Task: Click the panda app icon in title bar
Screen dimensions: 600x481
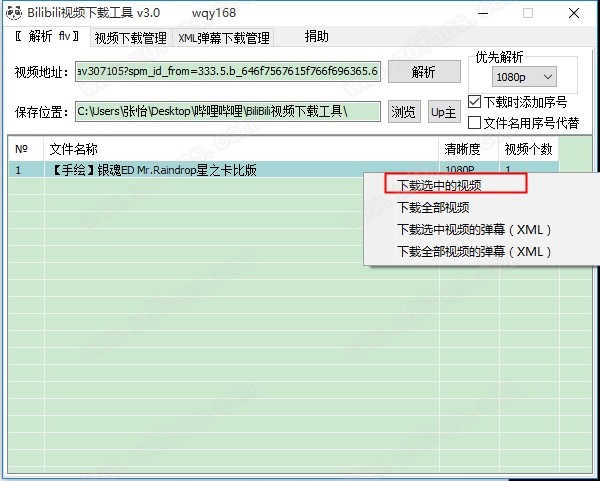Action: click(14, 13)
